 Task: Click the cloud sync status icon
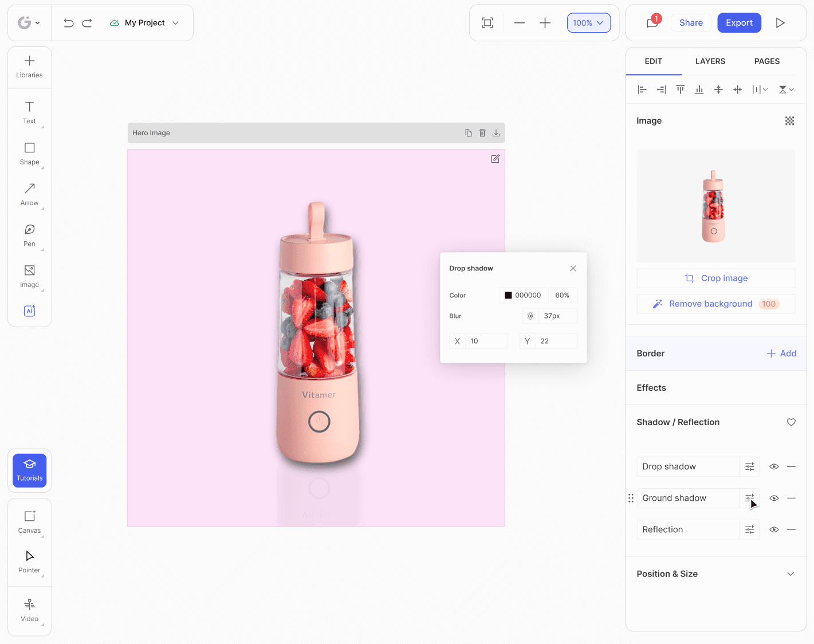(115, 23)
